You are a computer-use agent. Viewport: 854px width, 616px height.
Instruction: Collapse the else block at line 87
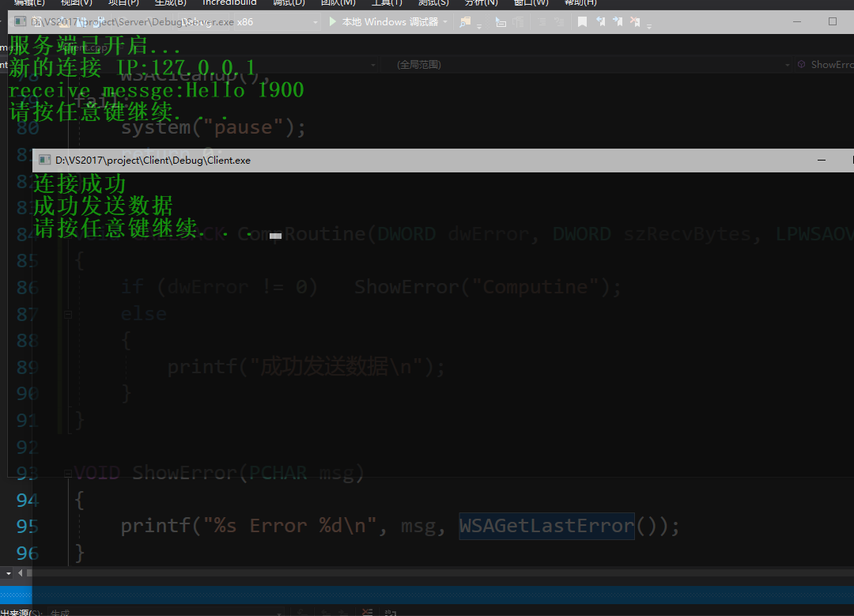pos(68,314)
